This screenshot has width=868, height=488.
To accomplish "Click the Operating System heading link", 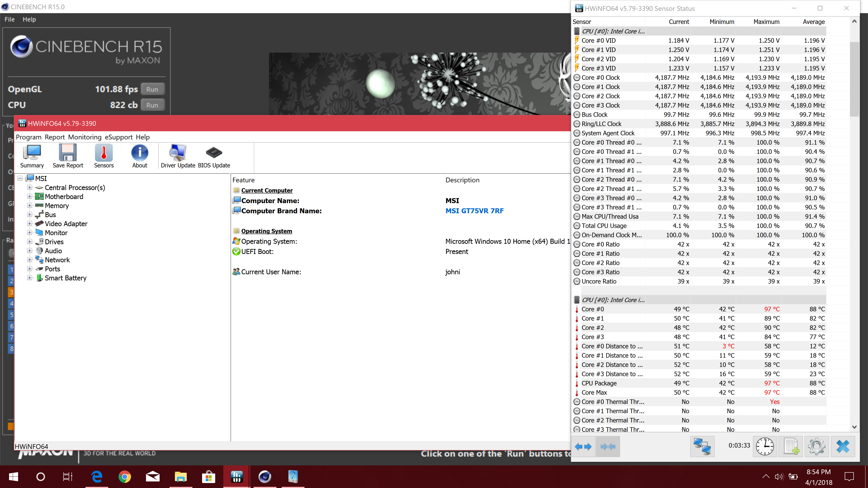I will 267,231.
